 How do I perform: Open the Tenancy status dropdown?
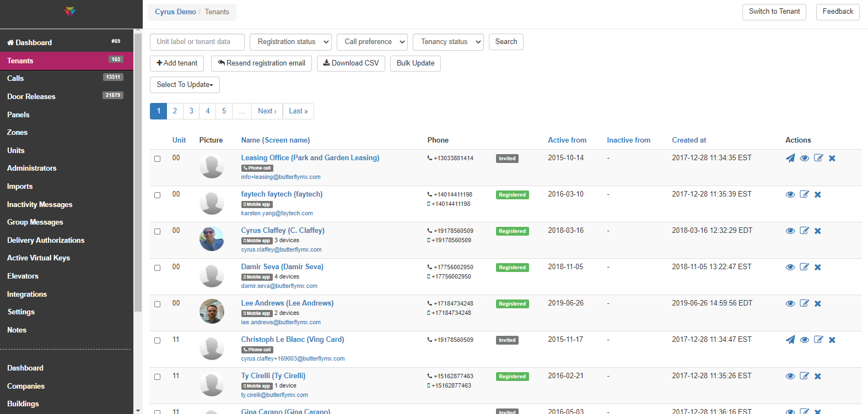pos(449,42)
